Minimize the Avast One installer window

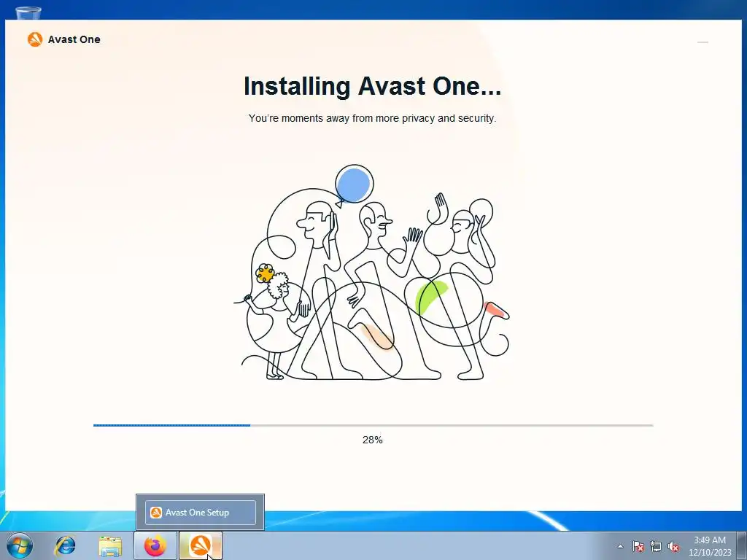tap(703, 42)
